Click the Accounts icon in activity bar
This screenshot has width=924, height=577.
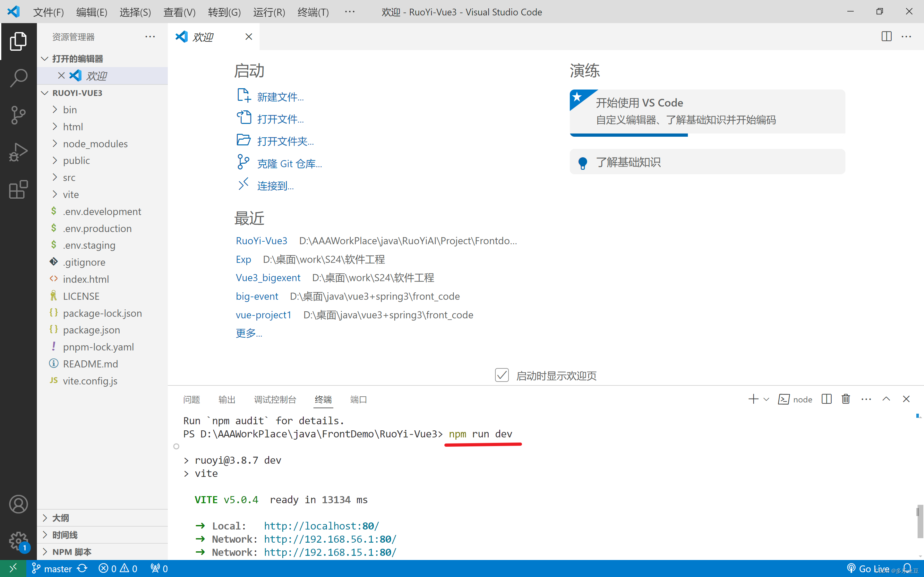pos(18,504)
